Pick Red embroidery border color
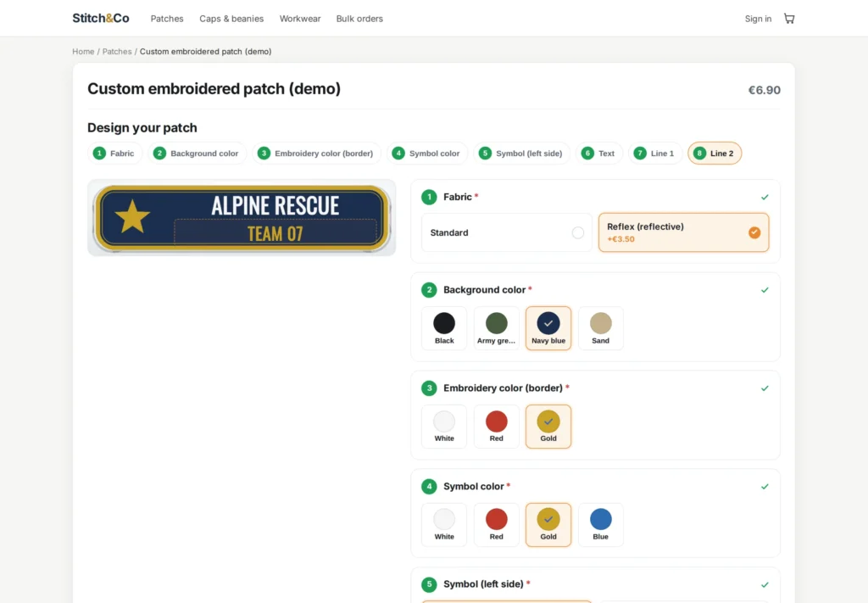 pyautogui.click(x=497, y=427)
